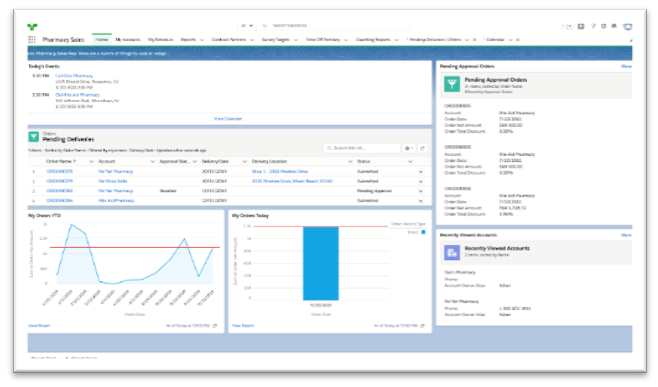Image resolution: width=658 pixels, height=387 pixels.
Task: Switch to the My Accounts tab
Action: click(128, 39)
